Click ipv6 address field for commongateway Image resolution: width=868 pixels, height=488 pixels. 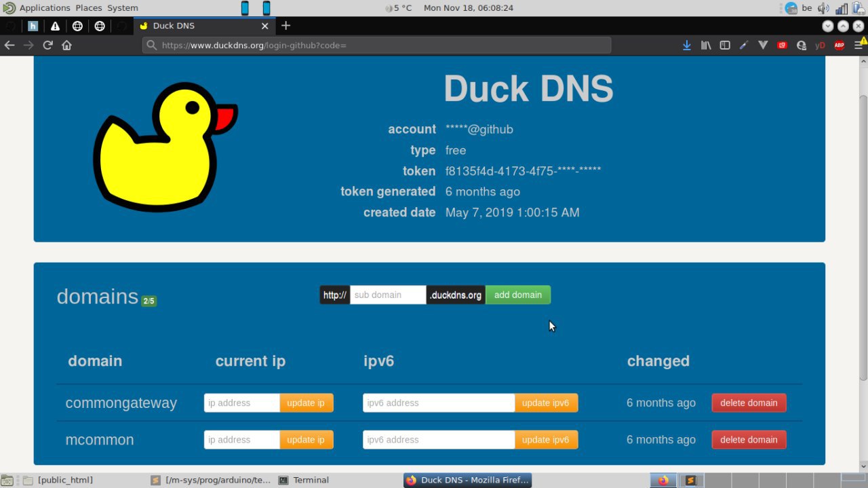click(439, 402)
